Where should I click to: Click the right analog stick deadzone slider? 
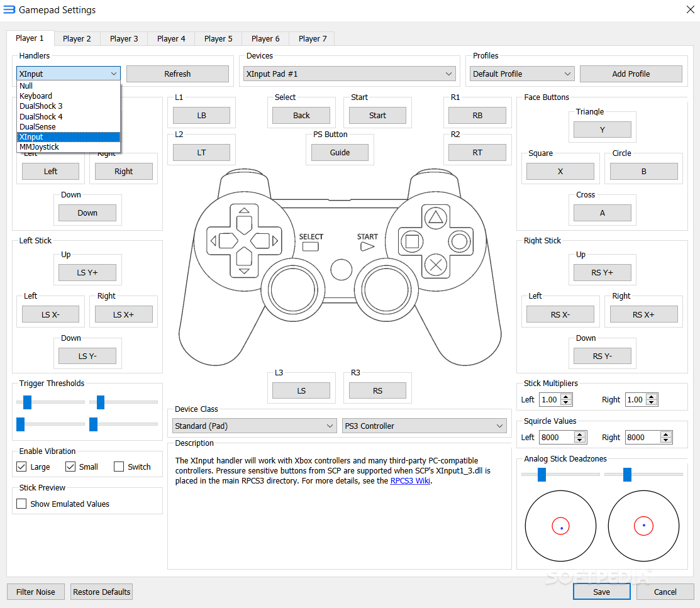[x=643, y=475]
